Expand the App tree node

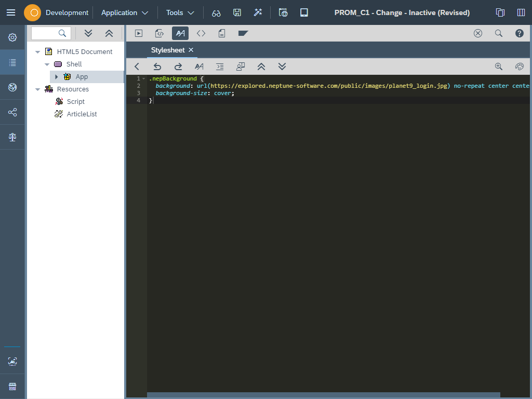57,76
